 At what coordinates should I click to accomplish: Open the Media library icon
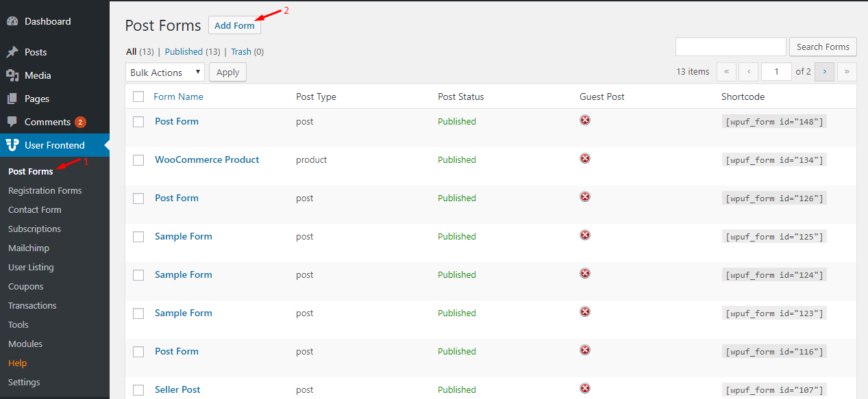coord(12,75)
